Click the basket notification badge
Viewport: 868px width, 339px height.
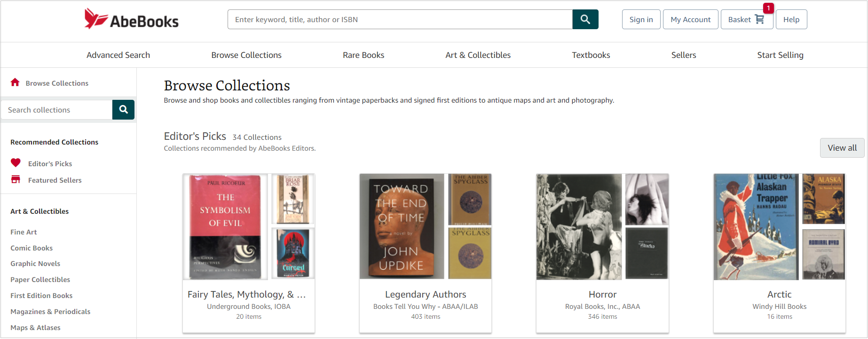pyautogui.click(x=768, y=8)
